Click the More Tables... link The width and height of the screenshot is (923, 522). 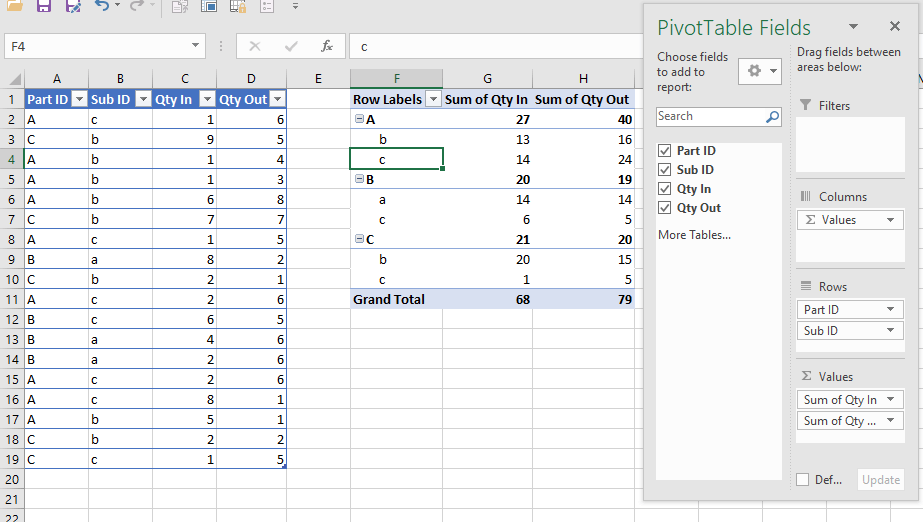695,235
